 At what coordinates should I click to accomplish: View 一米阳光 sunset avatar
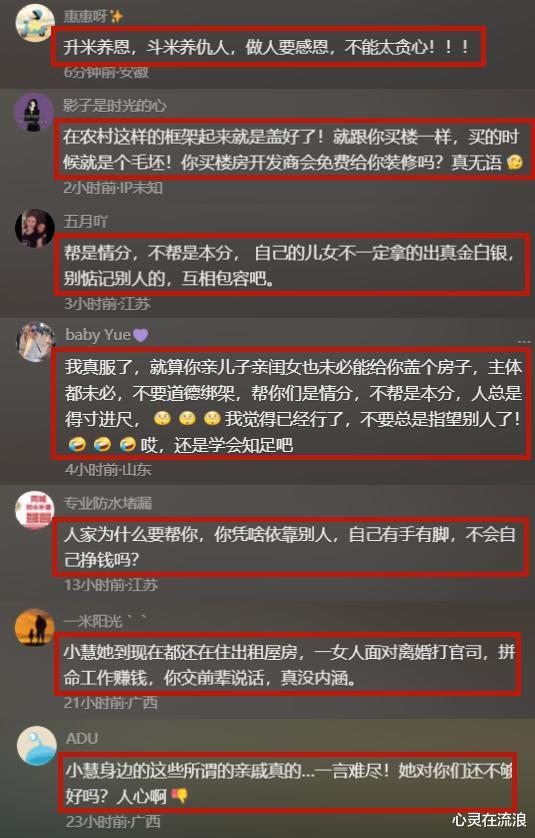[35, 628]
